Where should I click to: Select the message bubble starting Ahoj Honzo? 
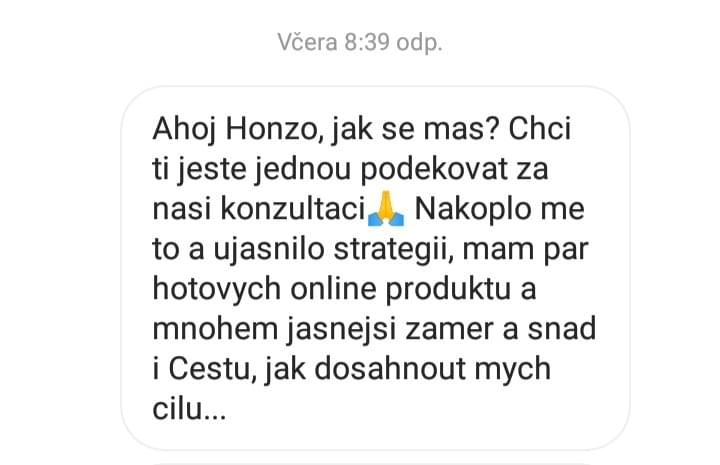375,268
